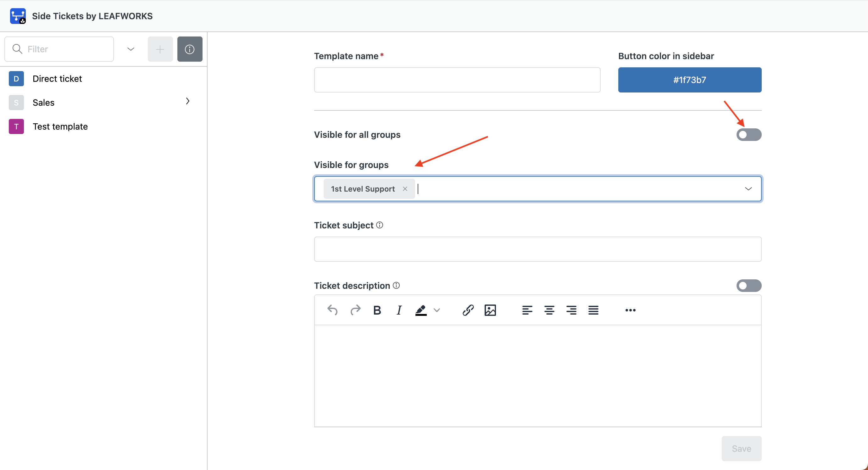The height and width of the screenshot is (470, 868).
Task: Open the Visible for groups dropdown
Action: pyautogui.click(x=748, y=189)
